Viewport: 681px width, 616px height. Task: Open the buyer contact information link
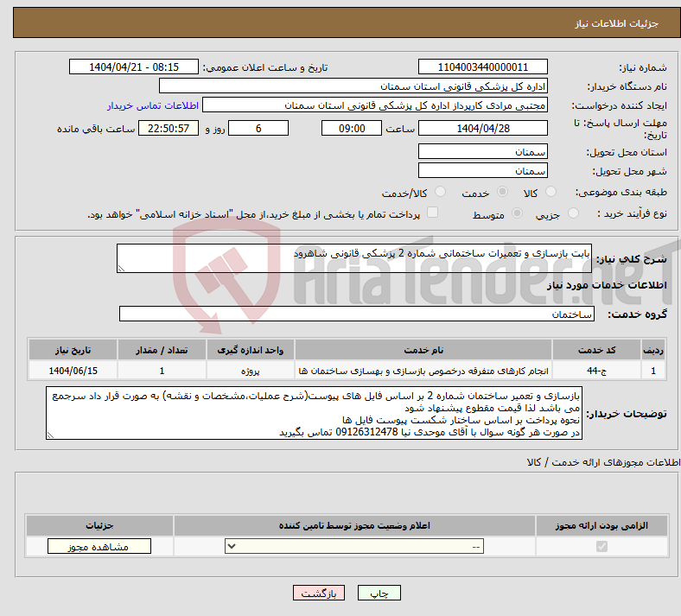coord(153,106)
